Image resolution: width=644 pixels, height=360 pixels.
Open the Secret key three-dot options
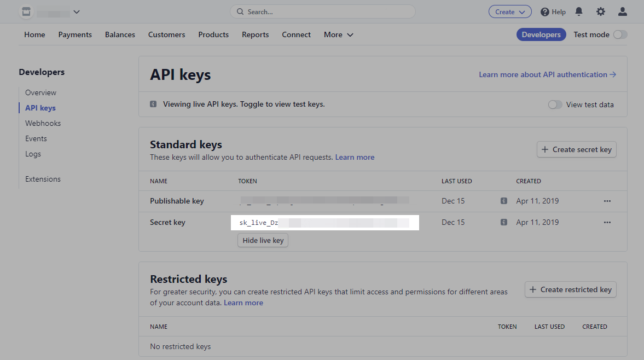coord(607,222)
